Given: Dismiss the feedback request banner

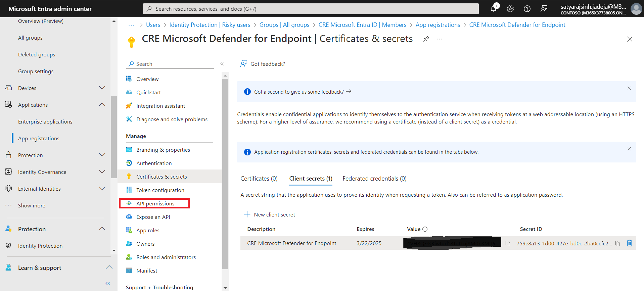Looking at the screenshot, I should [629, 88].
